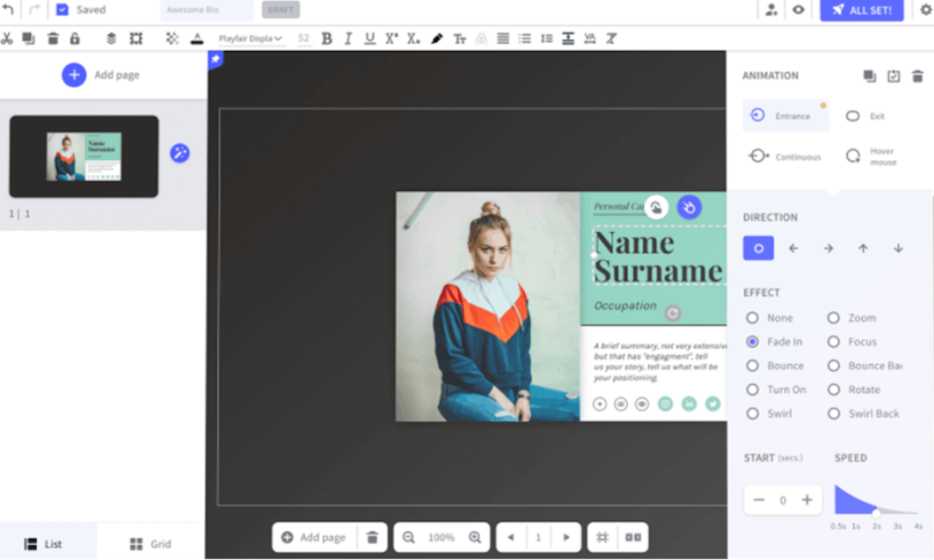Select the Zoom effect radio button
This screenshot has height=560, width=934.
[x=834, y=318]
